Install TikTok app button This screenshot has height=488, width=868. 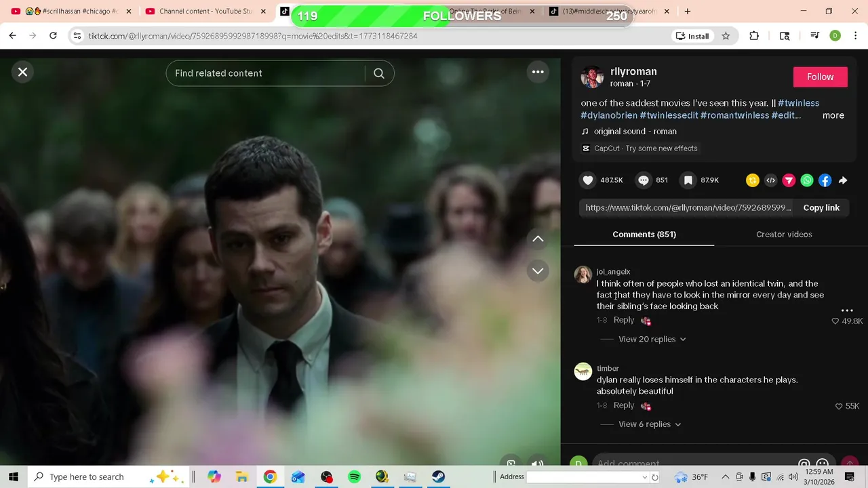(692, 36)
